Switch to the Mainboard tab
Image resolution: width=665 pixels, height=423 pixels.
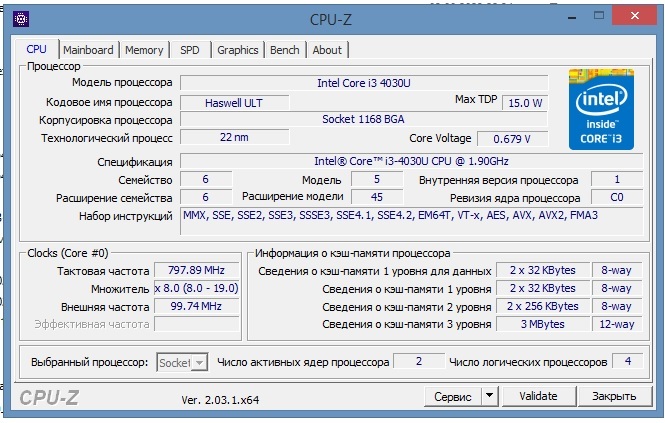click(x=89, y=50)
